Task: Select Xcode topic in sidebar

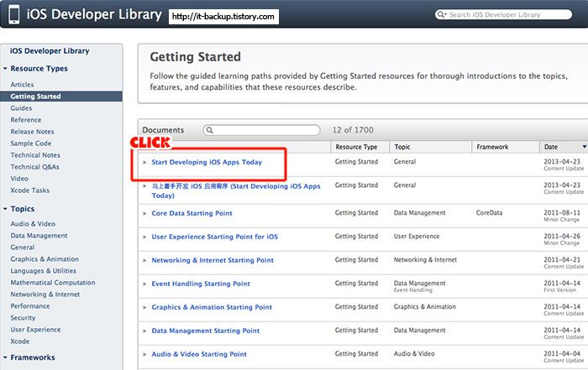Action: tap(20, 341)
